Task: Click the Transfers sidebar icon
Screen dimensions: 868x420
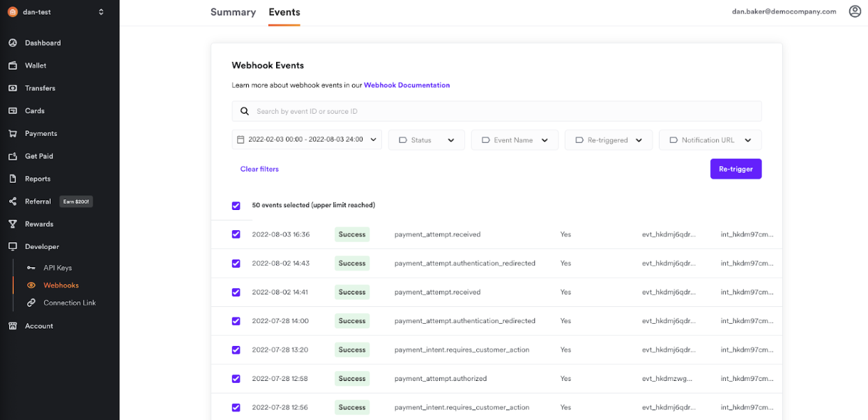Action: point(13,89)
